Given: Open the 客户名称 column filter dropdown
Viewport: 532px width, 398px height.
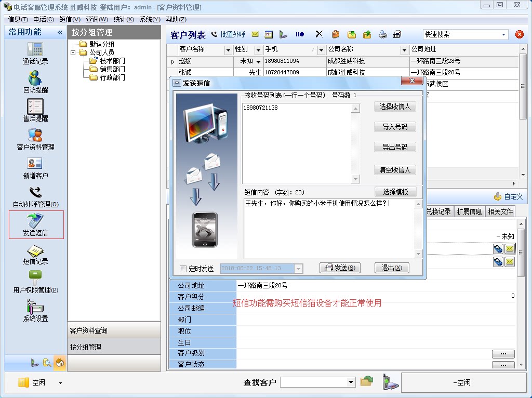Looking at the screenshot, I should [x=228, y=50].
